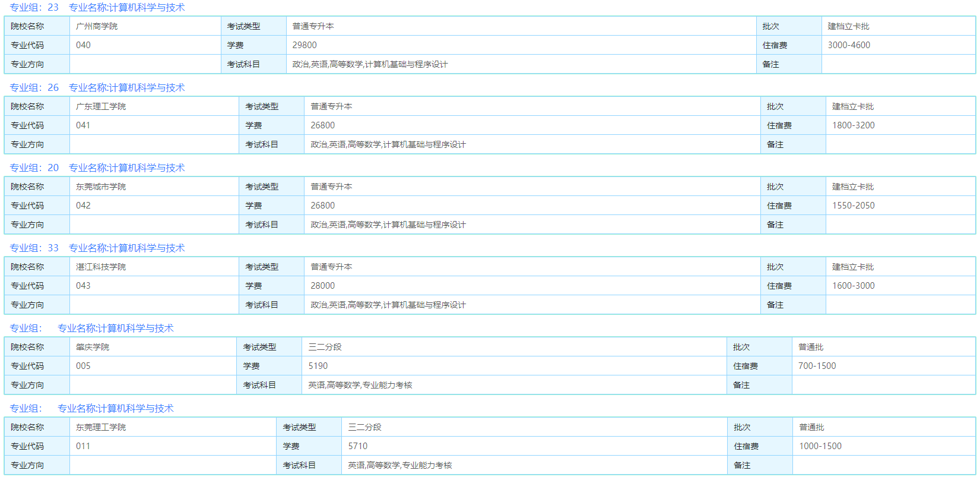Click exam subjects for 东莞理工学院

[399, 465]
